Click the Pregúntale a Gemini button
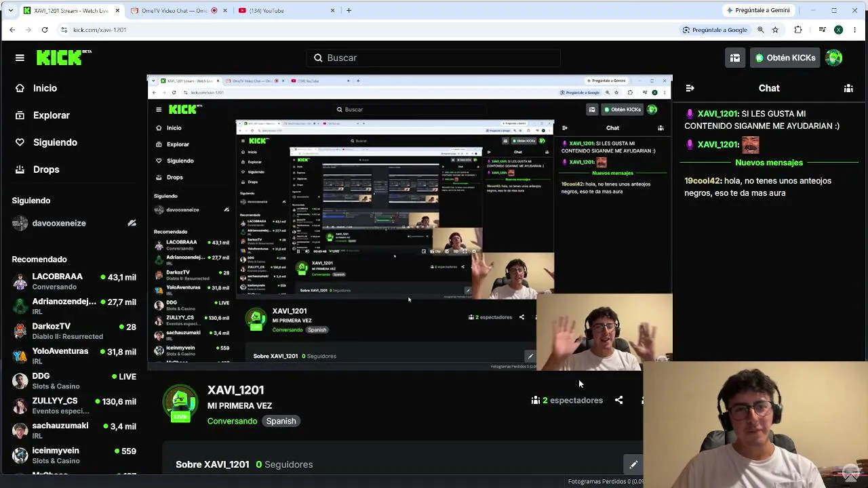 click(x=757, y=10)
